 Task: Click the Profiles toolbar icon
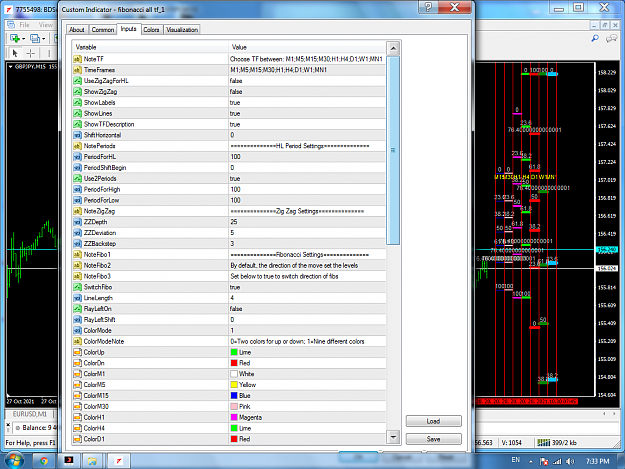click(35, 38)
